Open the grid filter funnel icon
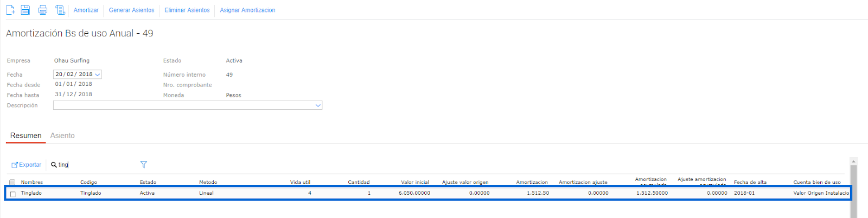 (144, 165)
